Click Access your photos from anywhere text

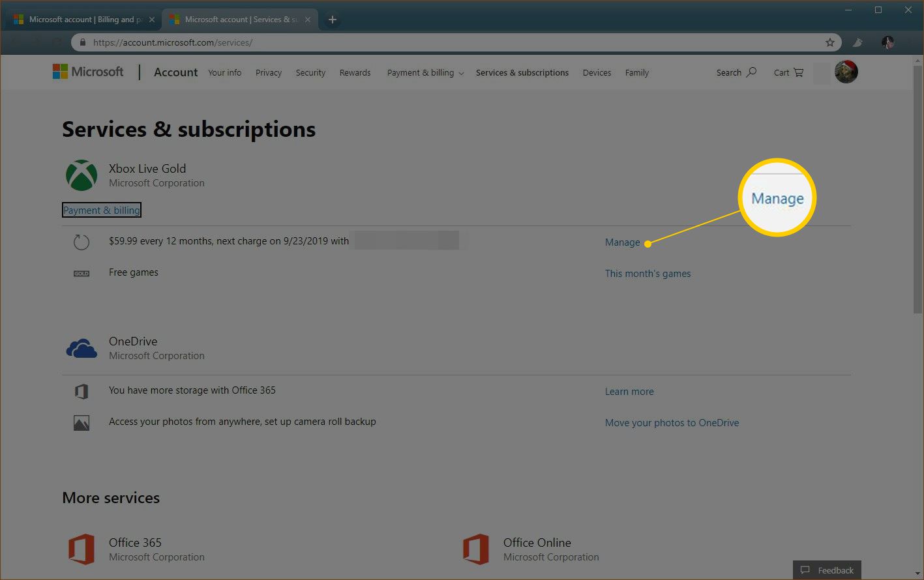[x=243, y=422]
